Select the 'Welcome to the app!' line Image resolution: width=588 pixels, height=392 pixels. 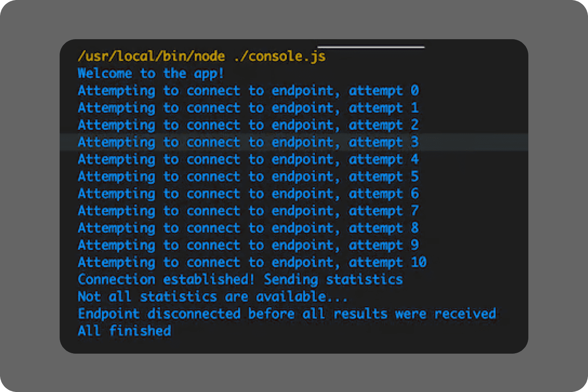pos(150,73)
